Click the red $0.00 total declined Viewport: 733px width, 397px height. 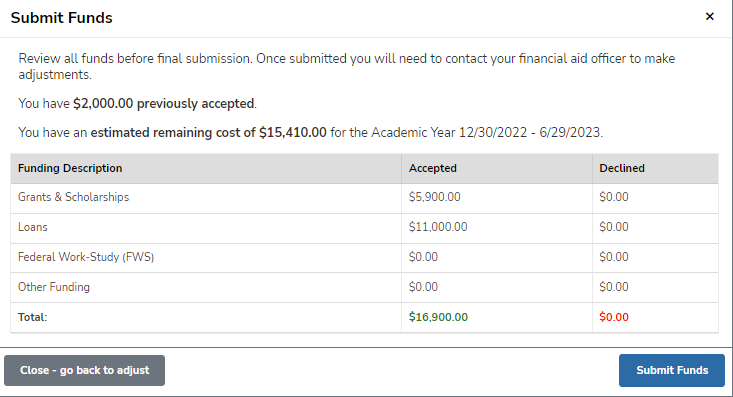coord(614,317)
